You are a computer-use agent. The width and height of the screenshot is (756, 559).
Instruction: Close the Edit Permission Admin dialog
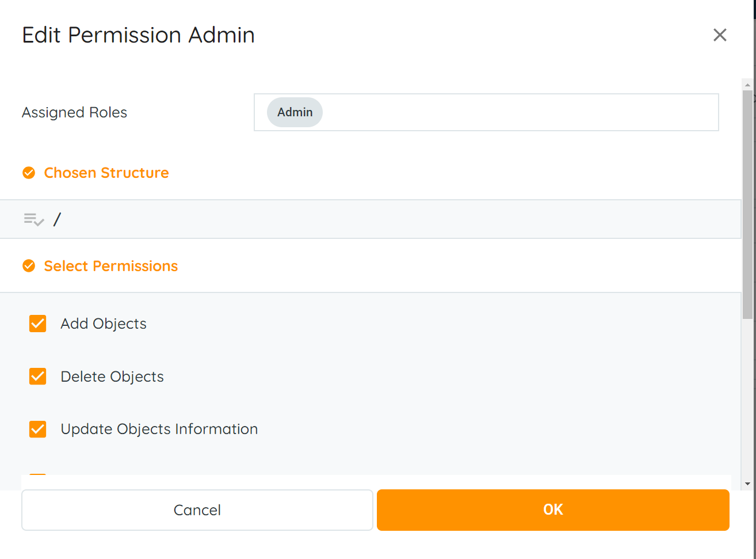[720, 35]
